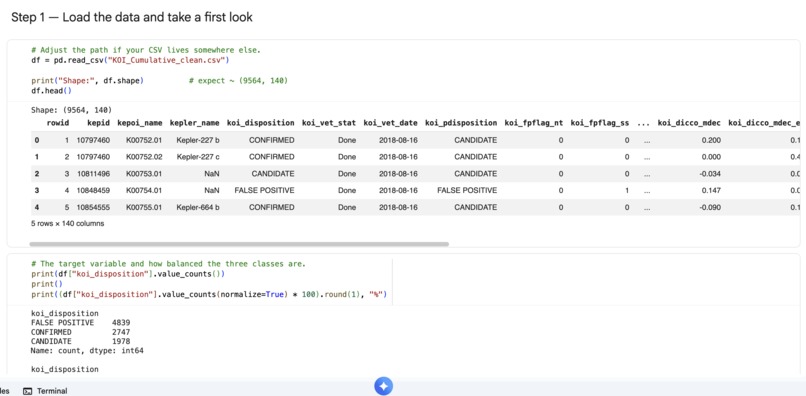The image size is (806, 396).
Task: Click the 0.147 value in koi_dicco_mdec
Action: tap(712, 190)
